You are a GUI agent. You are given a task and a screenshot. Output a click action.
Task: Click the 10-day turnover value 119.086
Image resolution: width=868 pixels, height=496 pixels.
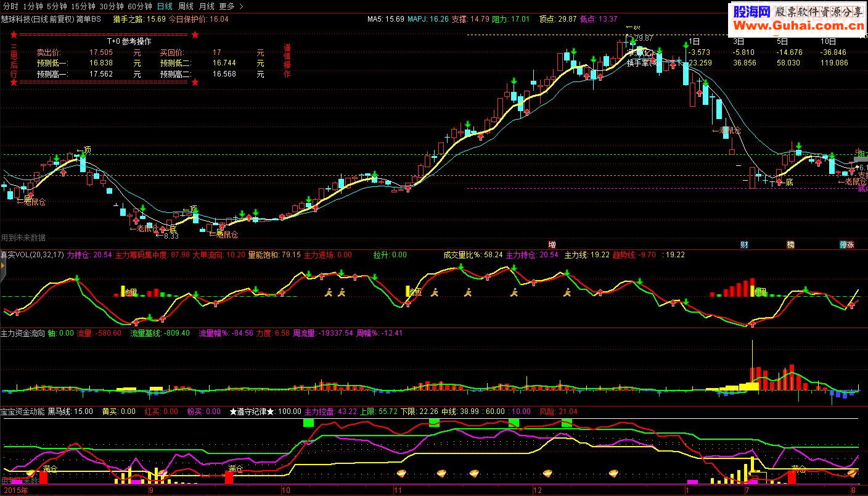point(834,63)
